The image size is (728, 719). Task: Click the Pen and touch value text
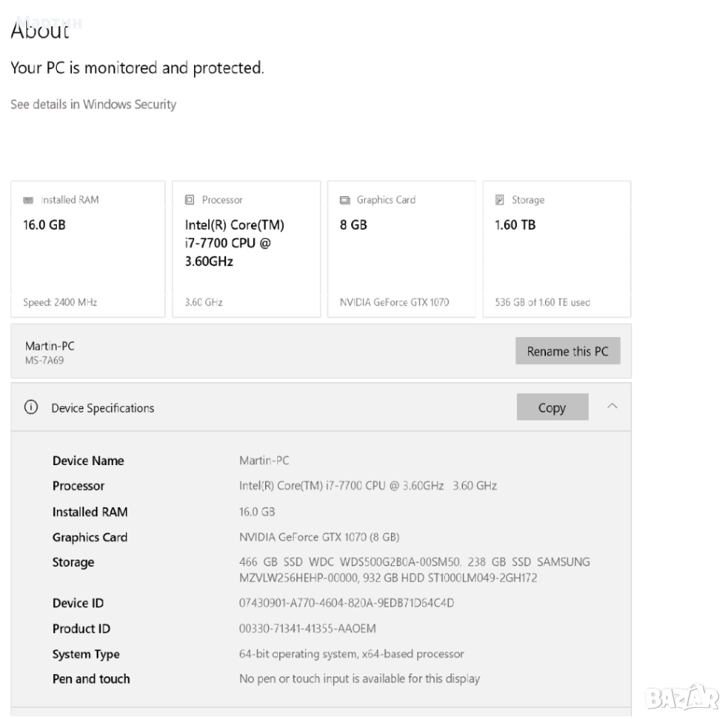coord(359,679)
